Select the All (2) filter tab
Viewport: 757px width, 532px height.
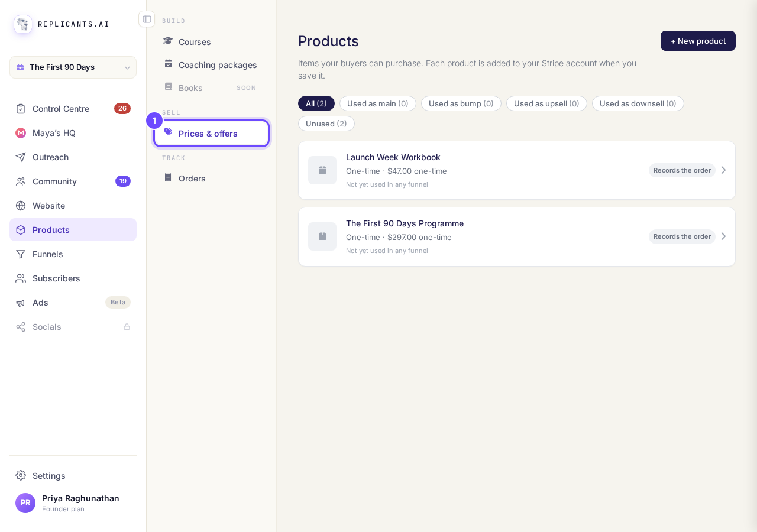(316, 103)
